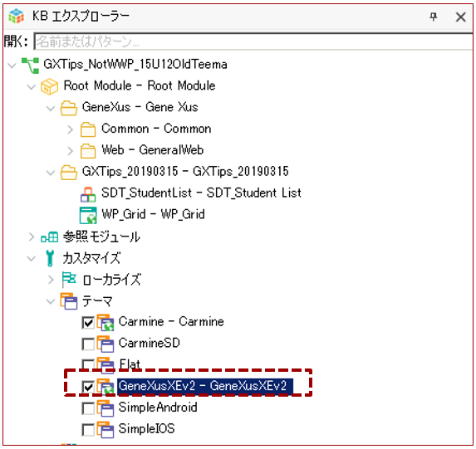
Task: Uncheck the GeneXusXEv2 theme checkbox
Action: click(x=88, y=387)
